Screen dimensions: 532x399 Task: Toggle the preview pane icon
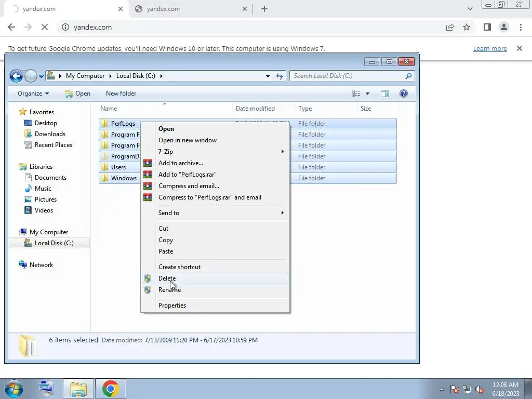tap(385, 94)
